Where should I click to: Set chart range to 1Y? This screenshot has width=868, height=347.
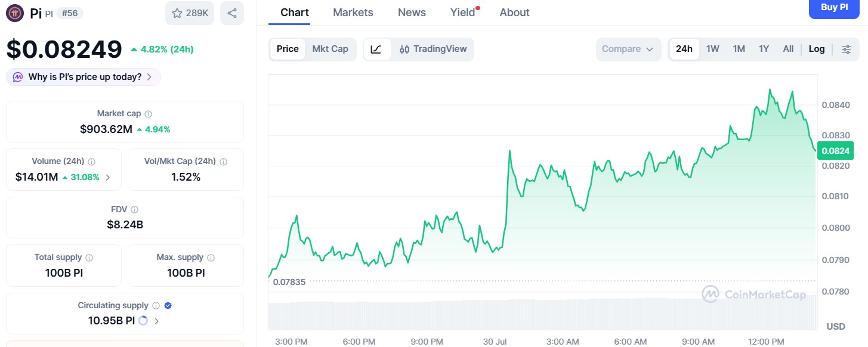764,49
